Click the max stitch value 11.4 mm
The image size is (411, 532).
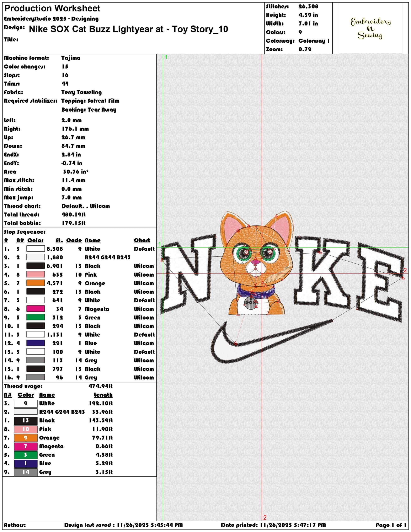(x=73, y=181)
